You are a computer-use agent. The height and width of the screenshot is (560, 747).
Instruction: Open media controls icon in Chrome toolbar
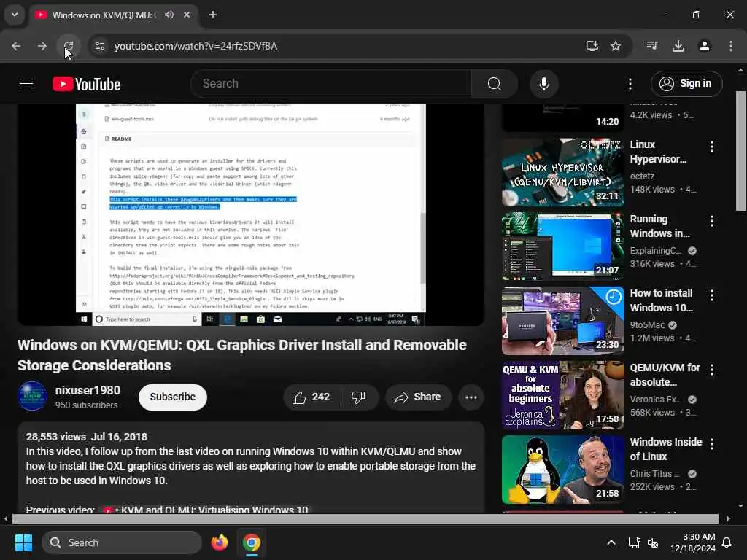tap(652, 46)
